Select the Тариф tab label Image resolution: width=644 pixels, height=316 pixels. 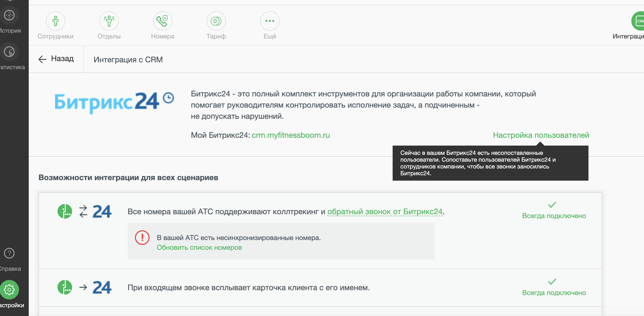tap(216, 36)
